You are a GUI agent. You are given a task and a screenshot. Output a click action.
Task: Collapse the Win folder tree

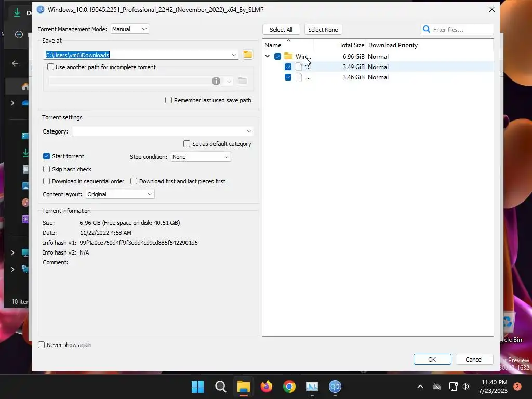point(268,56)
